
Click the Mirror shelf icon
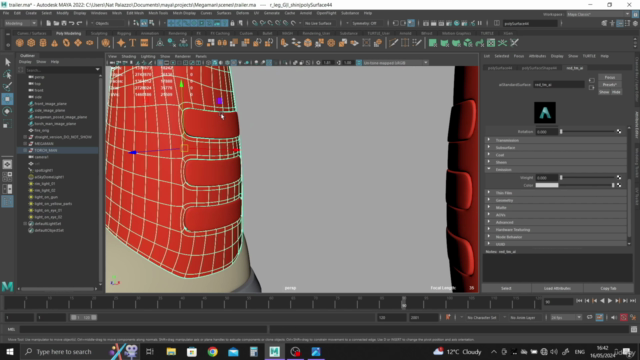pos(222,43)
